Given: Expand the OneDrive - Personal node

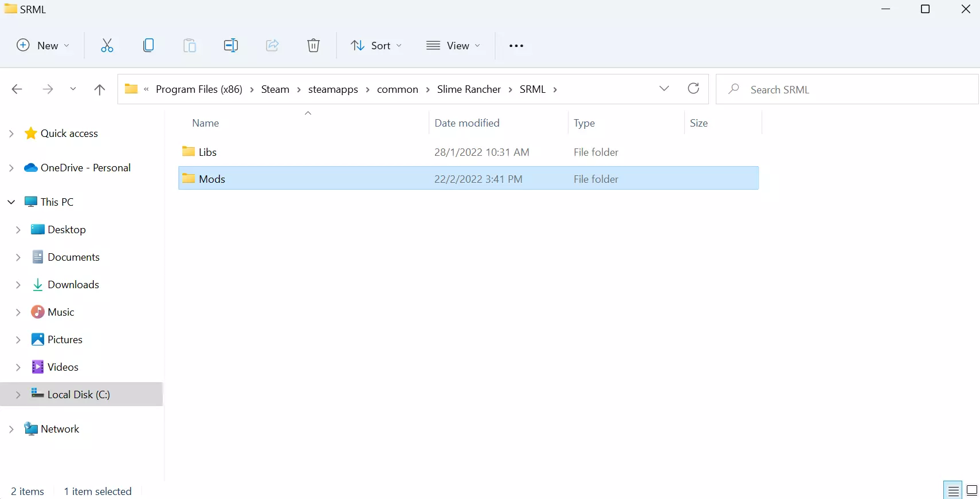Looking at the screenshot, I should [x=11, y=168].
